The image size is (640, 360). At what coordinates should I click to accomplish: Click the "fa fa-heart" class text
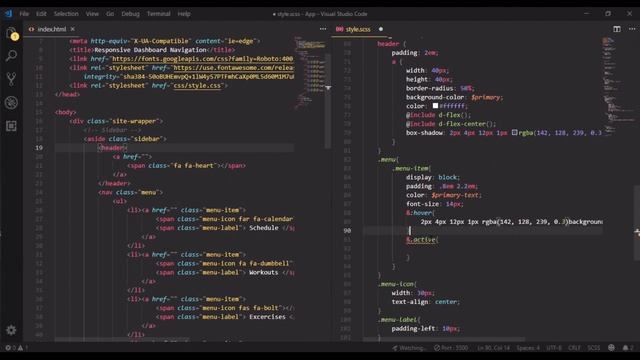pyautogui.click(x=194, y=166)
